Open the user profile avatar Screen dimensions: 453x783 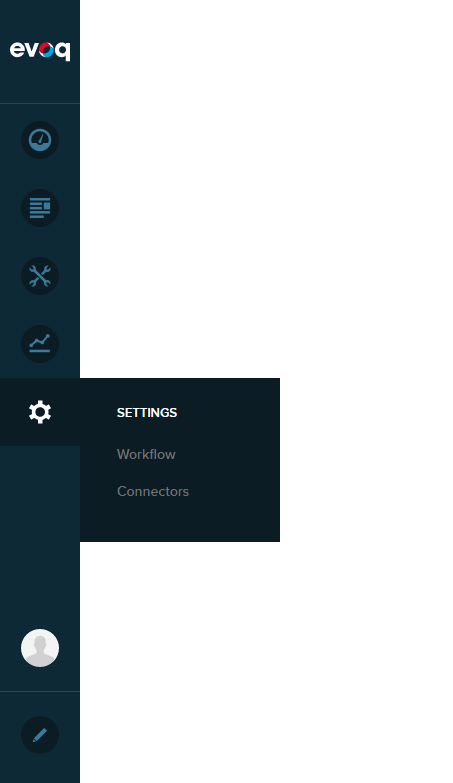point(40,648)
